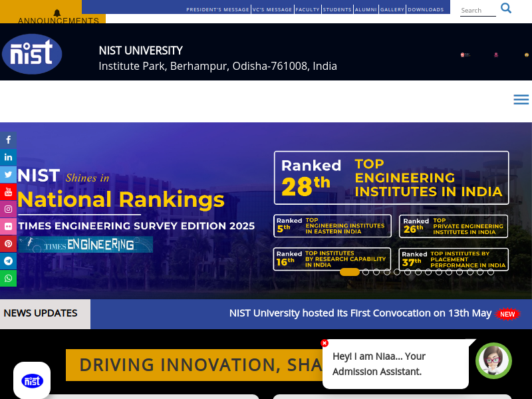Click the NIST oval logo in the header

pyautogui.click(x=32, y=54)
